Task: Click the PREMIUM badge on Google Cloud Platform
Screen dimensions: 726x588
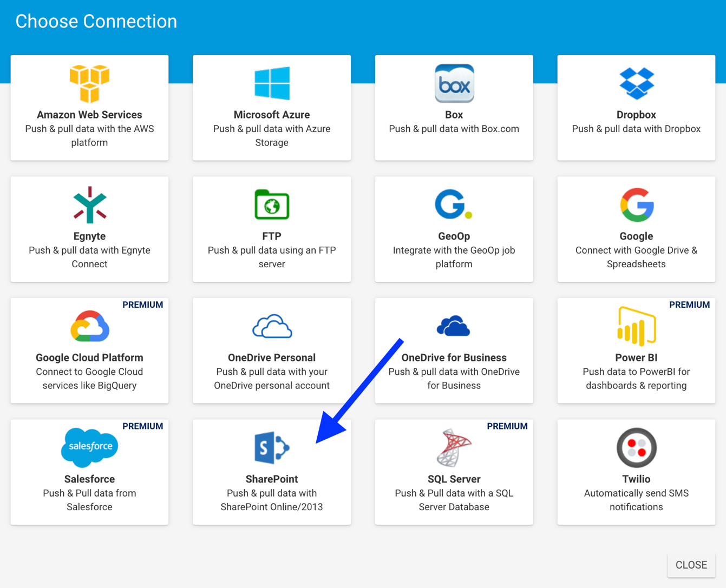Action: (143, 305)
